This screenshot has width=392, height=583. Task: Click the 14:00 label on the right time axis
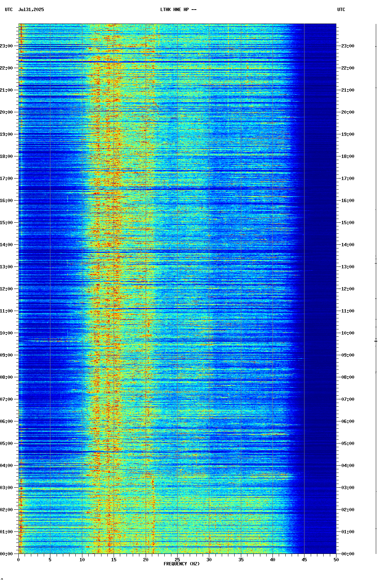click(348, 245)
